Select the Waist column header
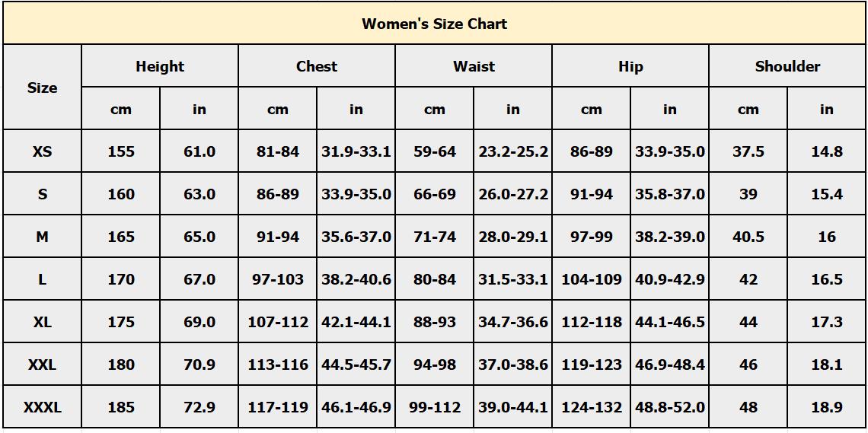 pos(474,66)
